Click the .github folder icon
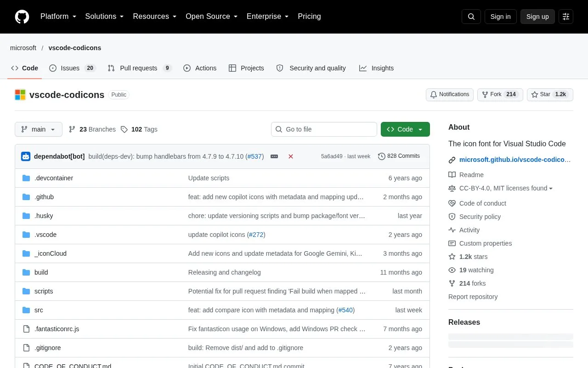This screenshot has height=368, width=588. tap(26, 197)
